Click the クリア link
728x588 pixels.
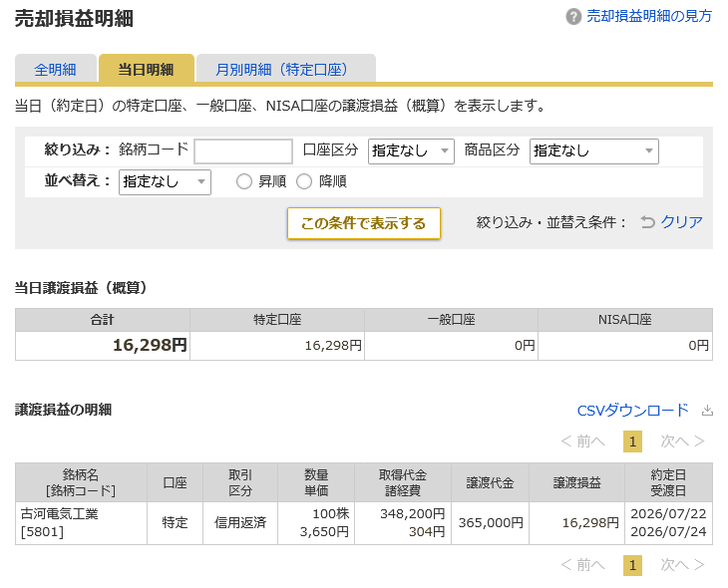pyautogui.click(x=681, y=222)
